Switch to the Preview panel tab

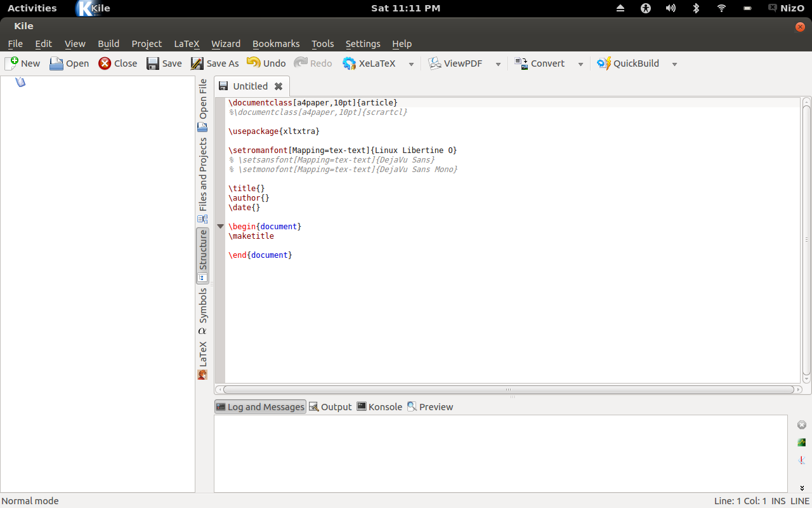430,407
